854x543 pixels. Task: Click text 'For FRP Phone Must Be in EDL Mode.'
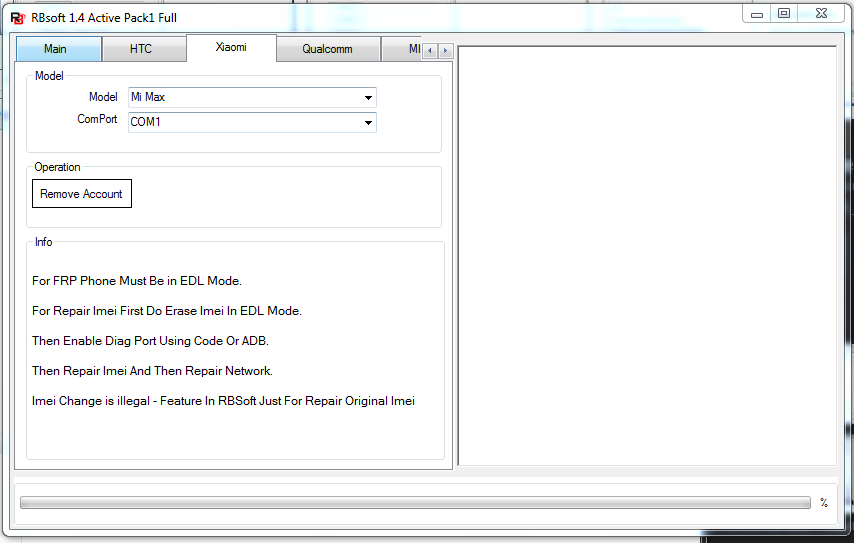[x=137, y=281]
